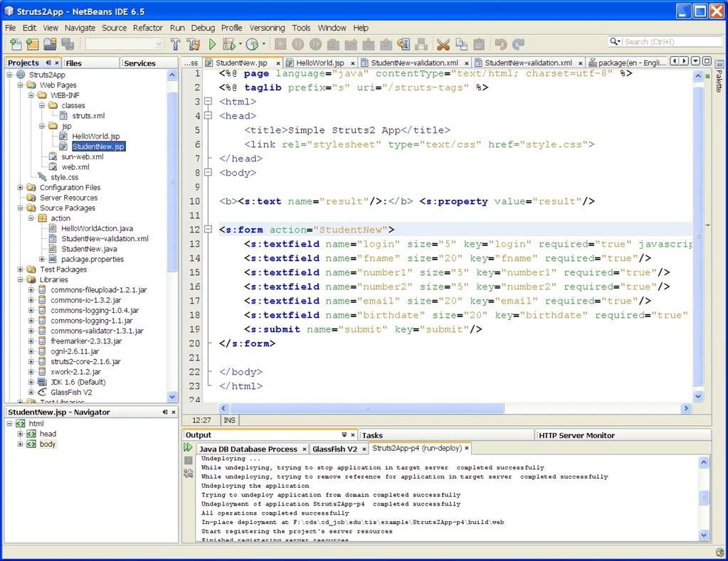This screenshot has width=728, height=561.
Task: Close the StudentNew.jsp editor tab
Action: pyautogui.click(x=278, y=63)
